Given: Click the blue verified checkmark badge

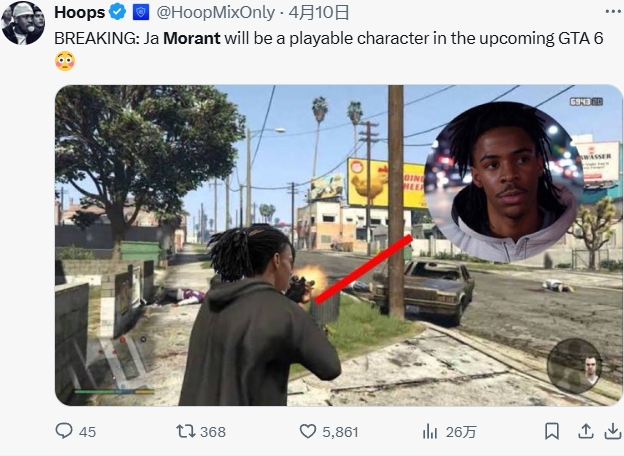Looking at the screenshot, I should click(x=117, y=12).
